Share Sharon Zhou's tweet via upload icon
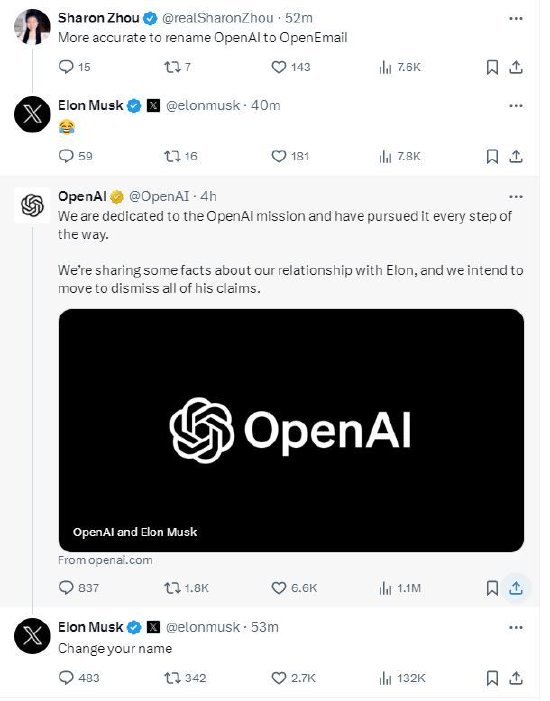Viewport: 550px width, 701px height. (x=516, y=67)
